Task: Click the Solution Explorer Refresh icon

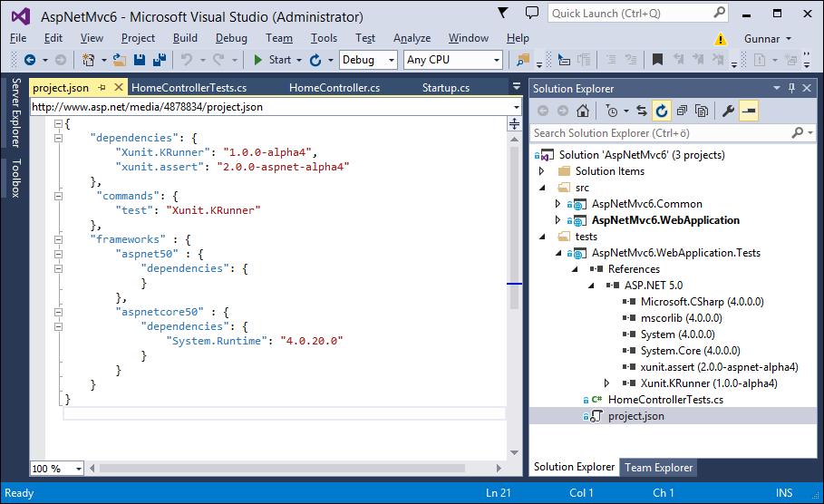Action: pyautogui.click(x=662, y=111)
